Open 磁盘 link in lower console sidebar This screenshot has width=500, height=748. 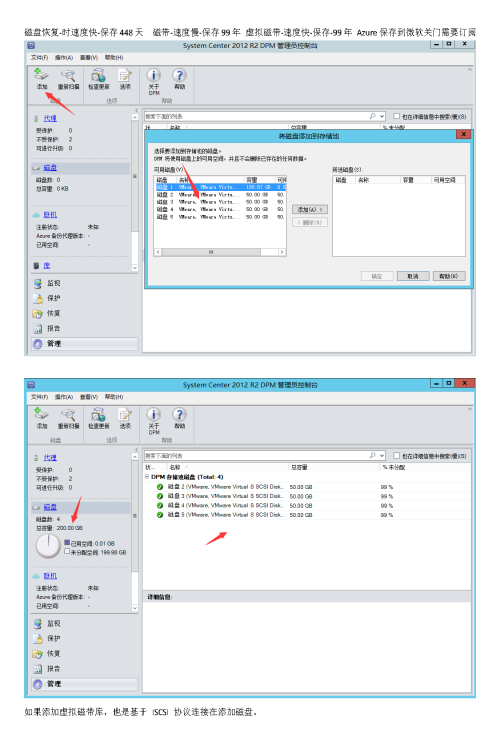click(x=50, y=507)
